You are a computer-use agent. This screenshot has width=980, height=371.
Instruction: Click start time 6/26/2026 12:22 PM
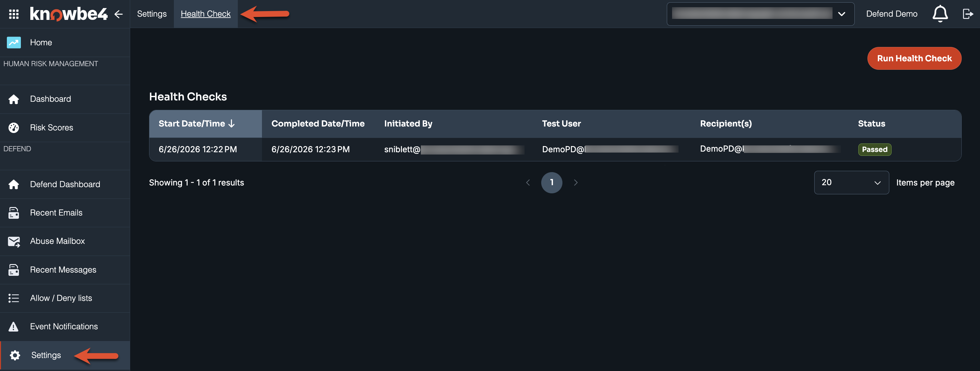click(x=198, y=149)
